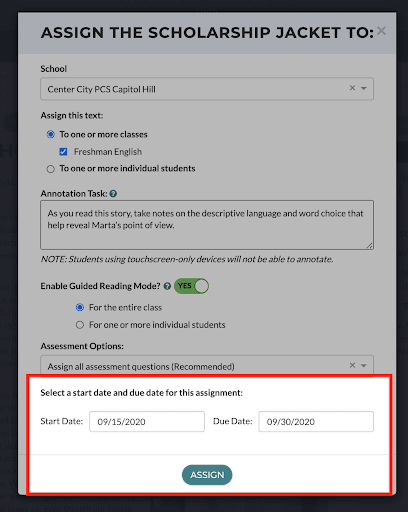
Task: Click the Center City PCS Capitol Hill field
Action: coord(207,89)
